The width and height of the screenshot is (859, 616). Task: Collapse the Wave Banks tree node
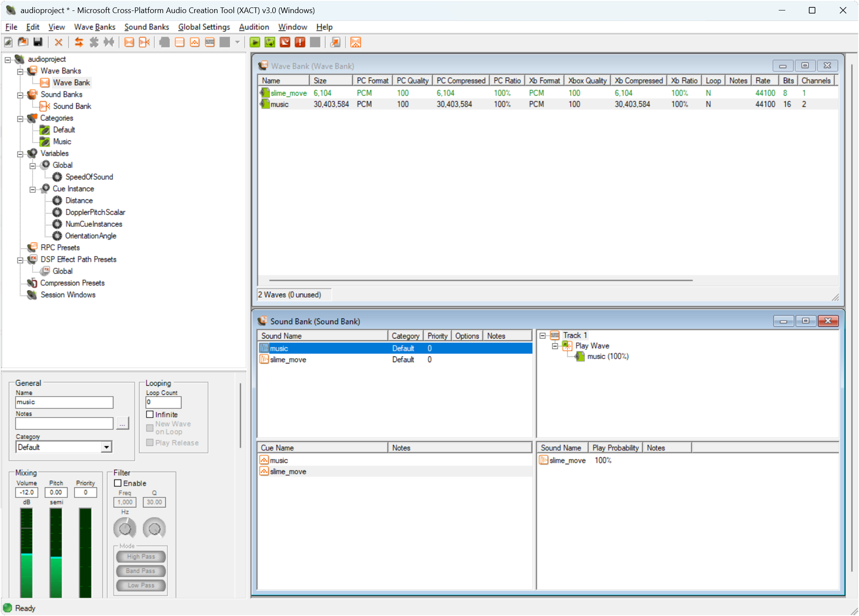(20, 72)
